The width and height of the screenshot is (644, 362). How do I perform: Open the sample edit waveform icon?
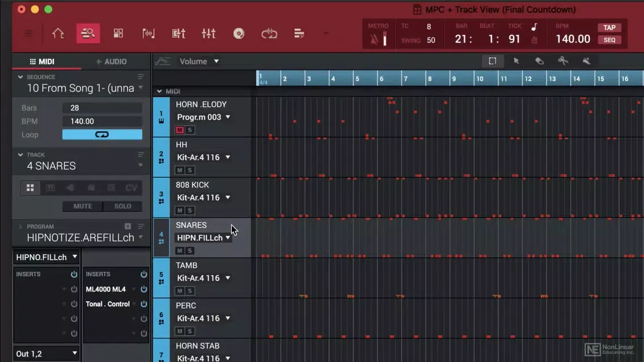149,33
